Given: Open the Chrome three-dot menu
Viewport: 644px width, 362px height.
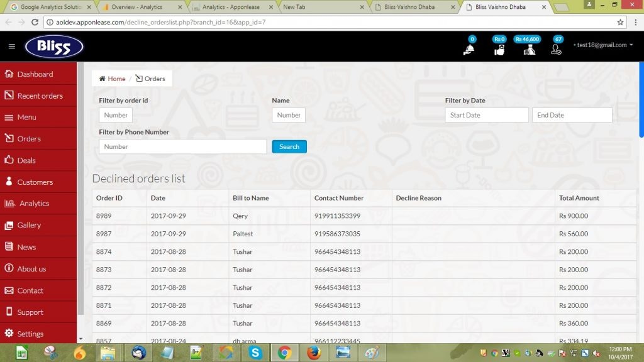Looking at the screenshot, I should (x=635, y=22).
